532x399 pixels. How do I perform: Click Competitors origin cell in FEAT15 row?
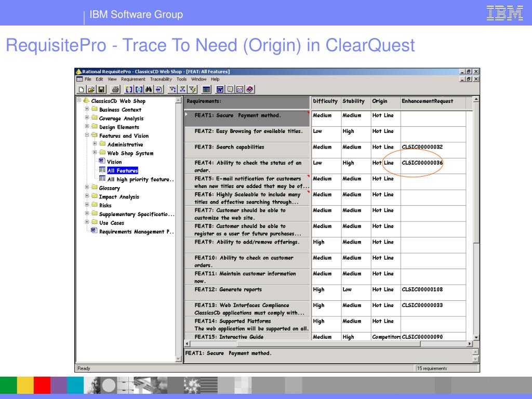[386, 337]
